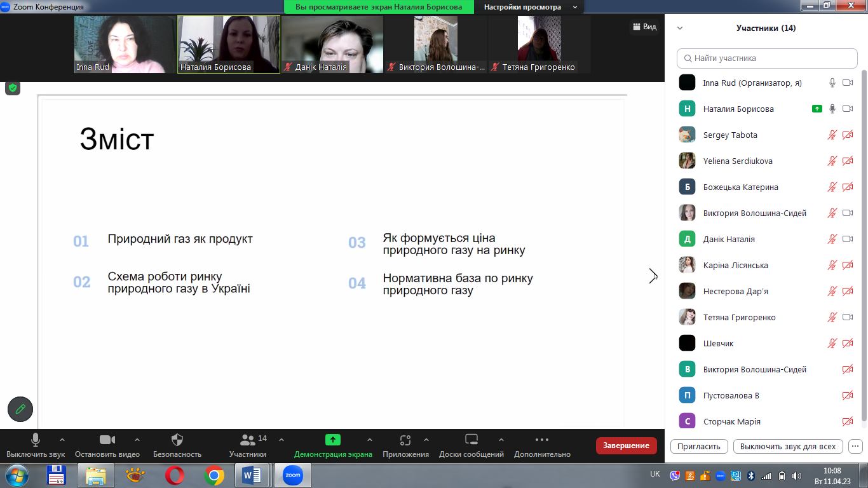Open Google Chrome from the taskbar
Image resolution: width=868 pixels, height=488 pixels.
point(214,475)
